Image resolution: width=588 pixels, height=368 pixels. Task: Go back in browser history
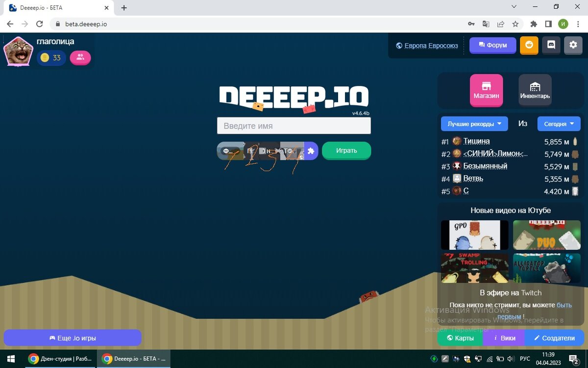(x=10, y=24)
